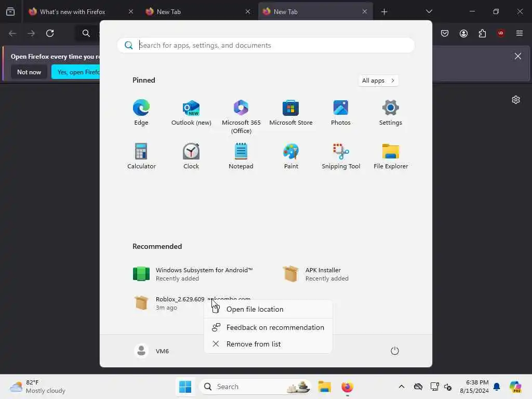The width and height of the screenshot is (532, 399).
Task: Open new tab personalize gear icon
Action: (x=516, y=100)
